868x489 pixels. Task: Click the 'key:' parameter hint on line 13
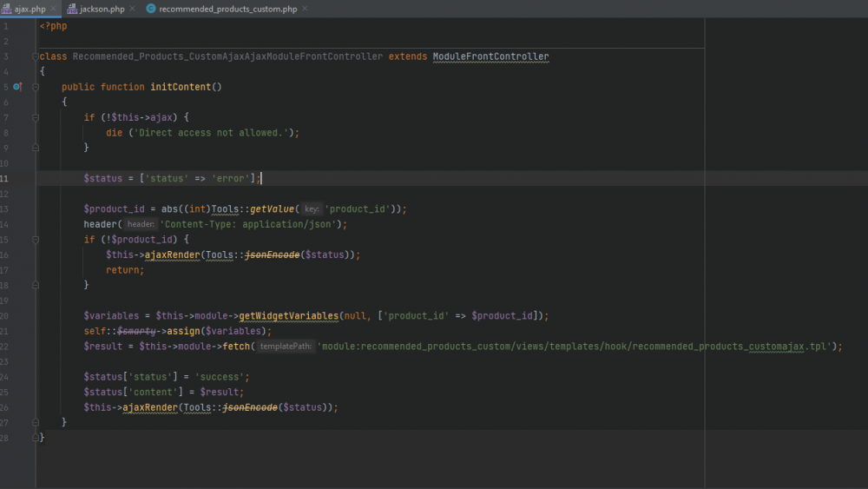coord(312,208)
